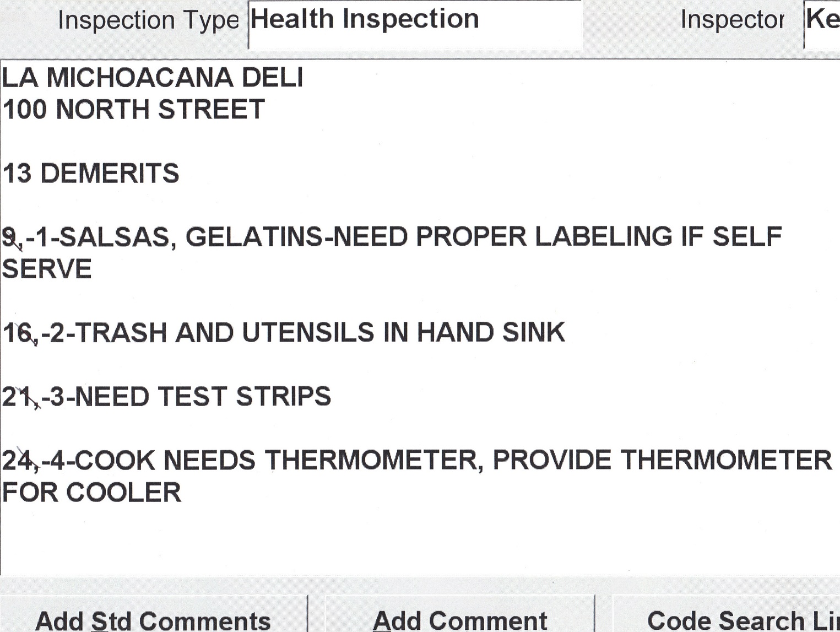Click the Inspector label
The height and width of the screenshot is (632, 840).
(x=731, y=21)
